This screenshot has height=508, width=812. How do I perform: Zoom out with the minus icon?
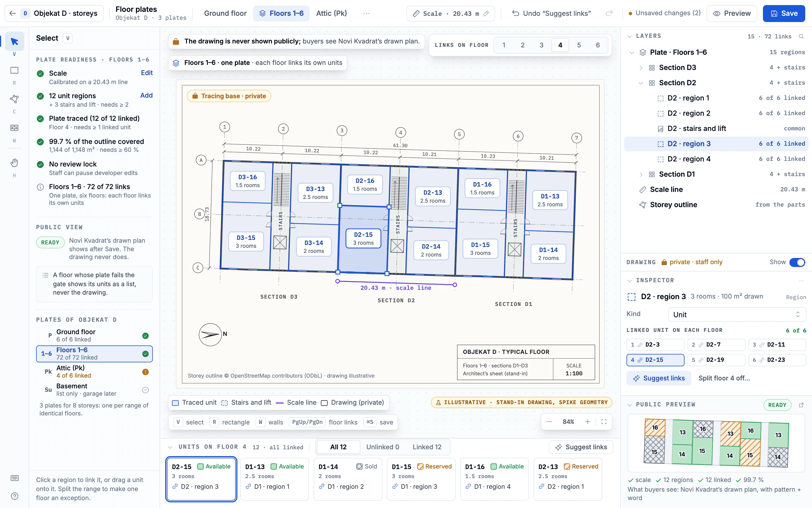[549, 422]
